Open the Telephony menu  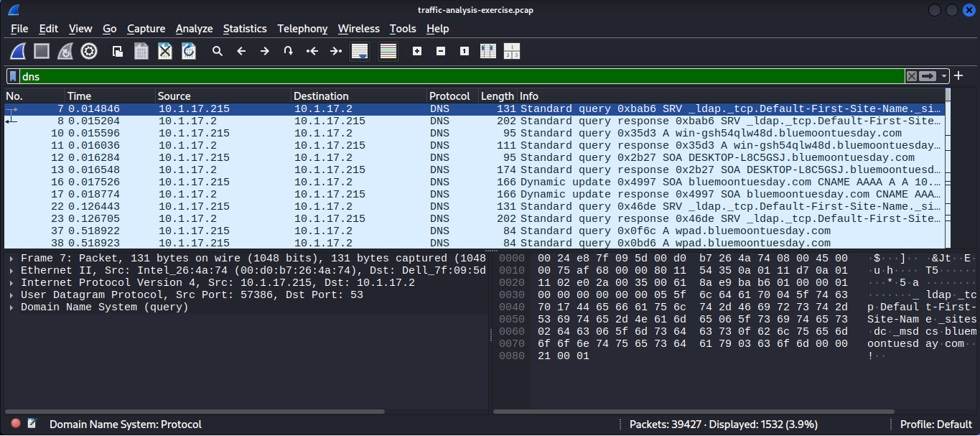click(x=302, y=29)
